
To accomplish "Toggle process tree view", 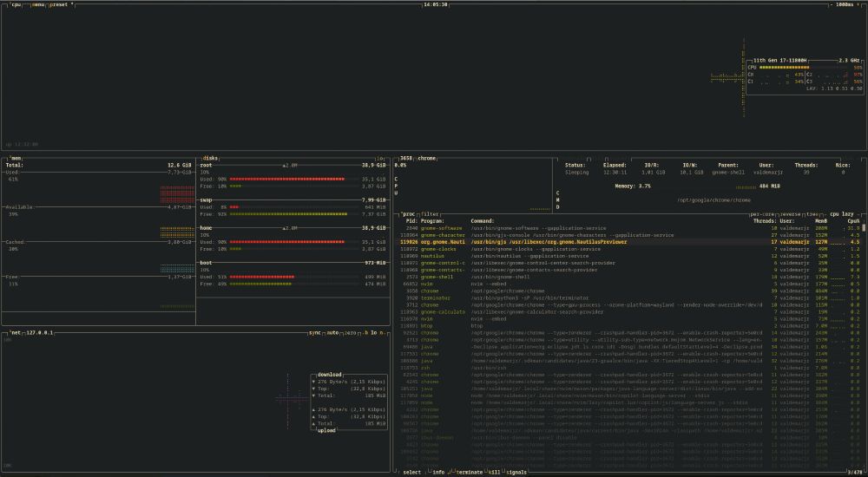I will coord(812,213).
